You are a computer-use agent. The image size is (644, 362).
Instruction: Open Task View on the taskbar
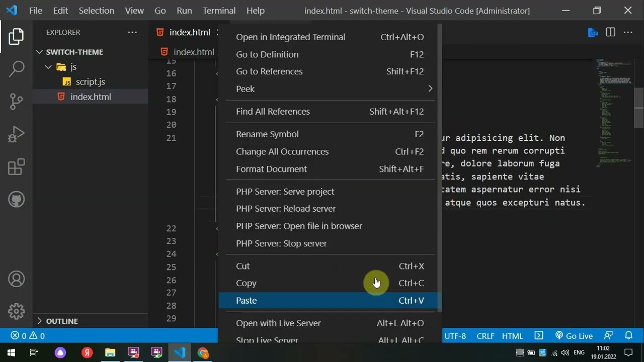34,352
